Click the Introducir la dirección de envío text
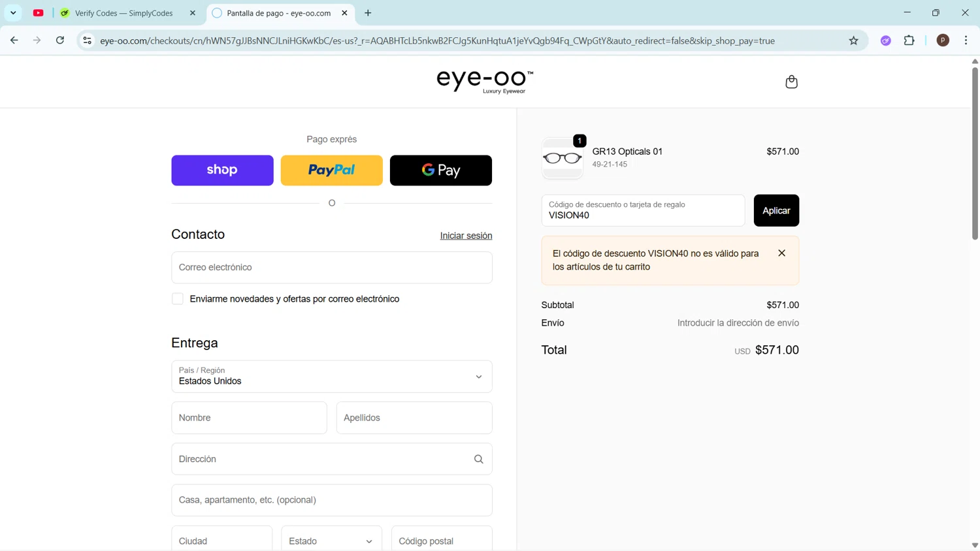 (738, 323)
